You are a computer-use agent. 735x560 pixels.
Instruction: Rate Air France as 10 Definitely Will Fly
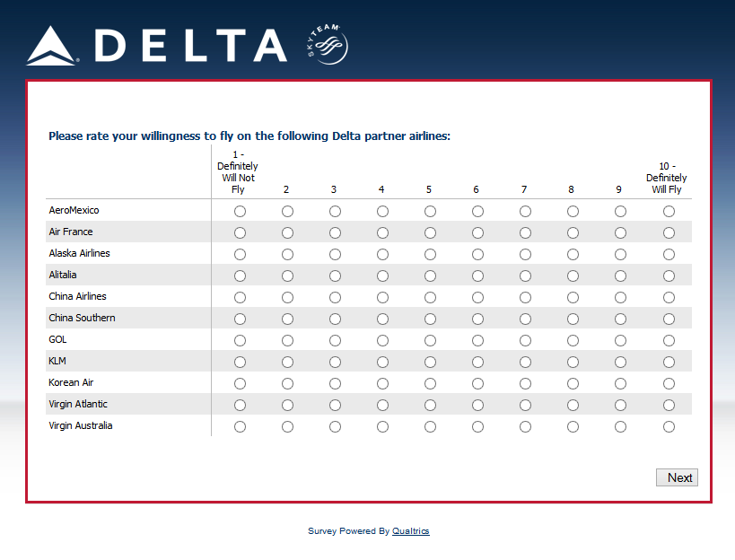[x=669, y=233]
